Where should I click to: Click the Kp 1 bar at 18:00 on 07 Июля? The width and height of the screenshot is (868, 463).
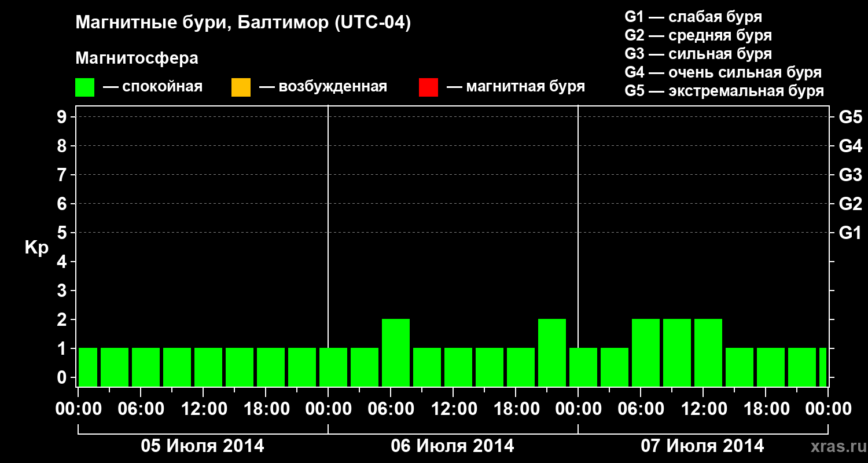pyautogui.click(x=771, y=367)
